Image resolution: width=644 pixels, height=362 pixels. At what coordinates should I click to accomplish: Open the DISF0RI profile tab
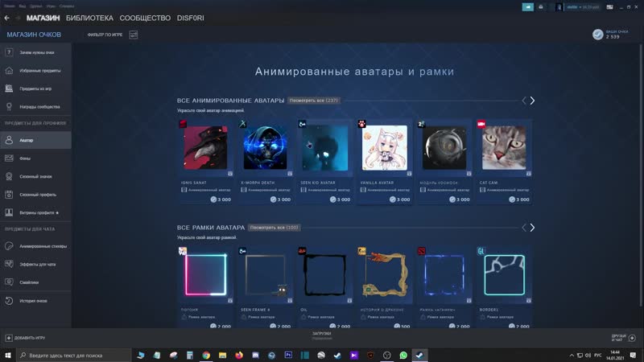(x=190, y=18)
